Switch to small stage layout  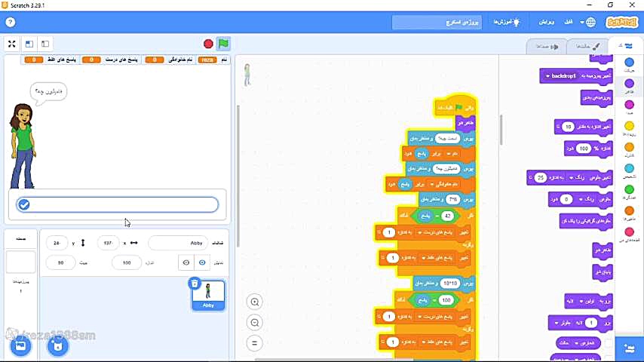pyautogui.click(x=45, y=44)
